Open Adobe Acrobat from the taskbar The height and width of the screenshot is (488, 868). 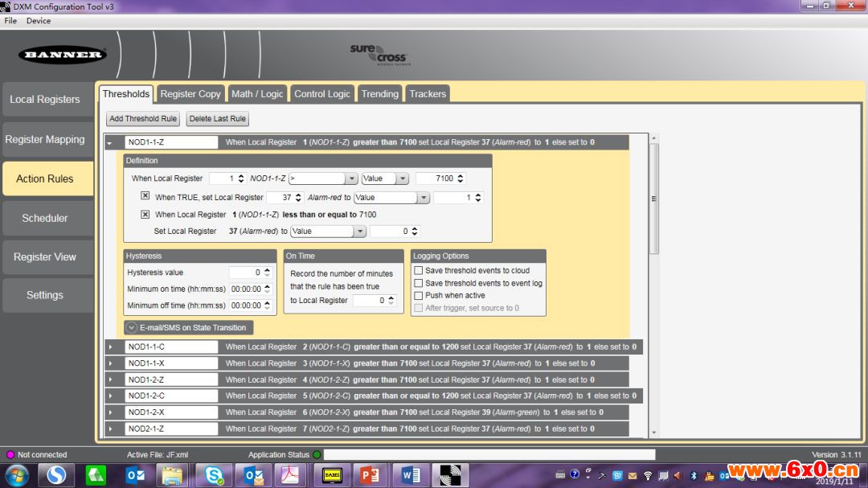[290, 475]
